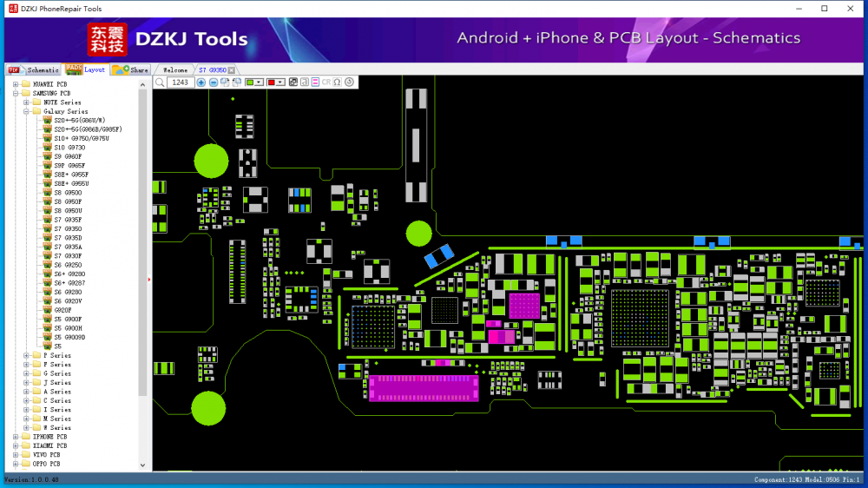Zoom out with the blue minus icon
The height and width of the screenshot is (488, 868).
[214, 82]
